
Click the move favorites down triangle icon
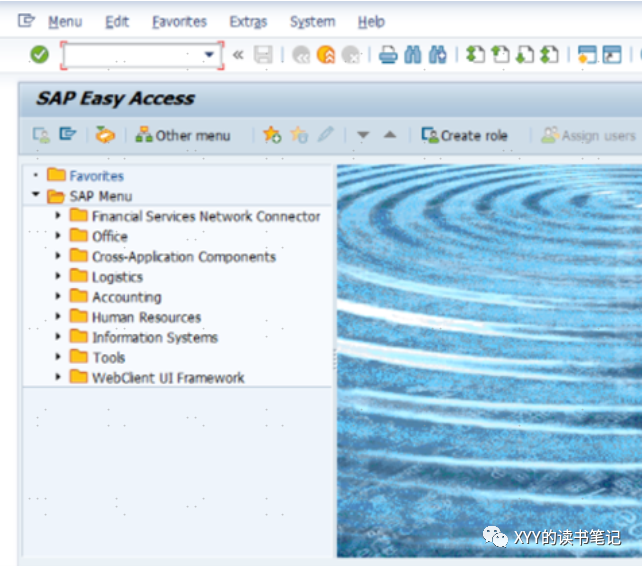pos(364,135)
